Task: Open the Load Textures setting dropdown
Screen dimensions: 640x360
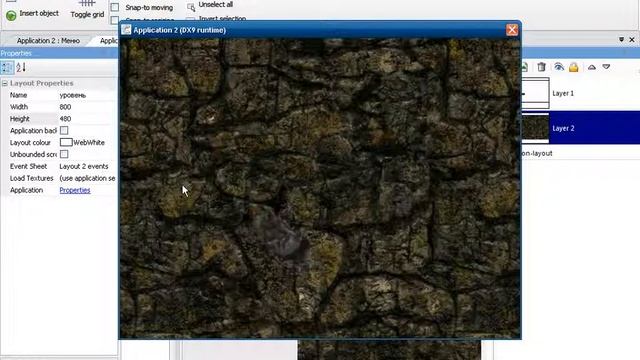Action: [87, 178]
